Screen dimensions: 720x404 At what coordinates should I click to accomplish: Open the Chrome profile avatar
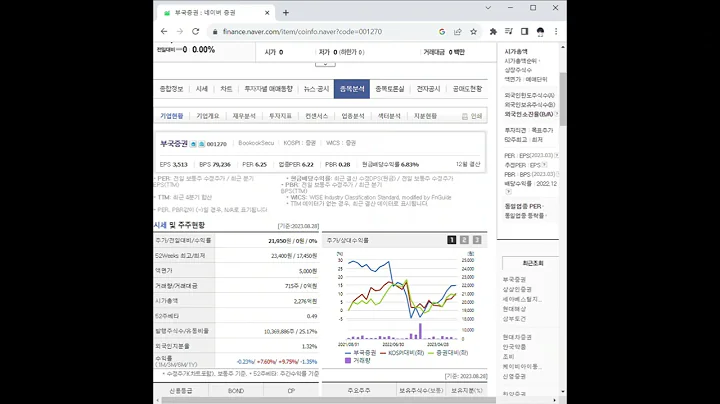click(x=540, y=32)
